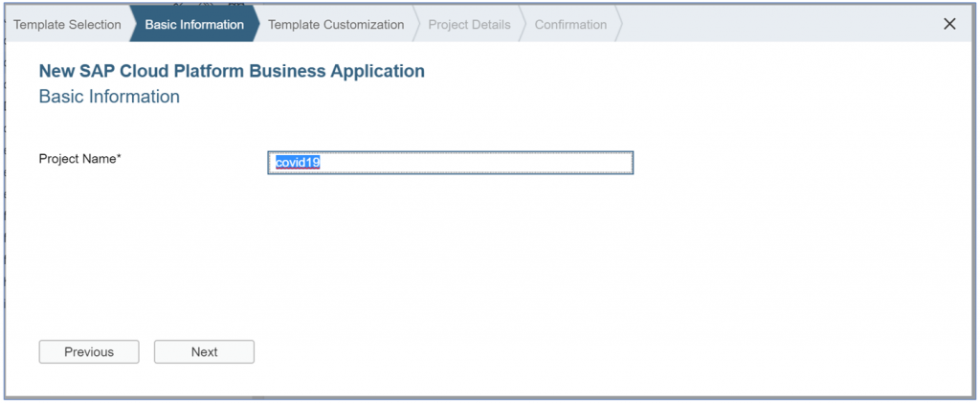This screenshot has height=403, width=980.
Task: Click the Project Name input field
Action: pos(450,163)
